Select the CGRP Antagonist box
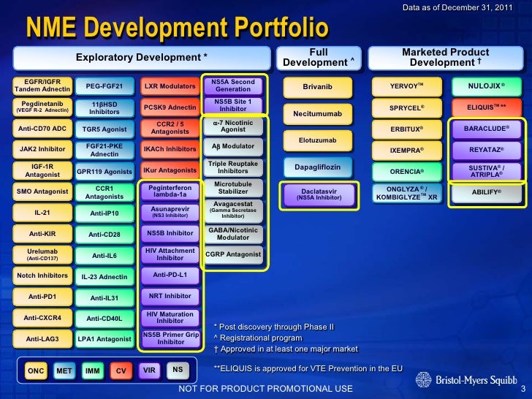This screenshot has width=532, height=399. 233,255
